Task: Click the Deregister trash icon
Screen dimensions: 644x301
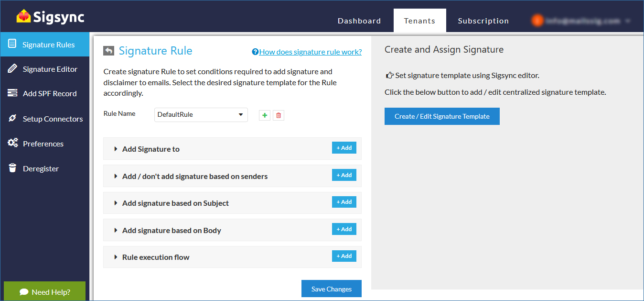Action: [x=11, y=168]
